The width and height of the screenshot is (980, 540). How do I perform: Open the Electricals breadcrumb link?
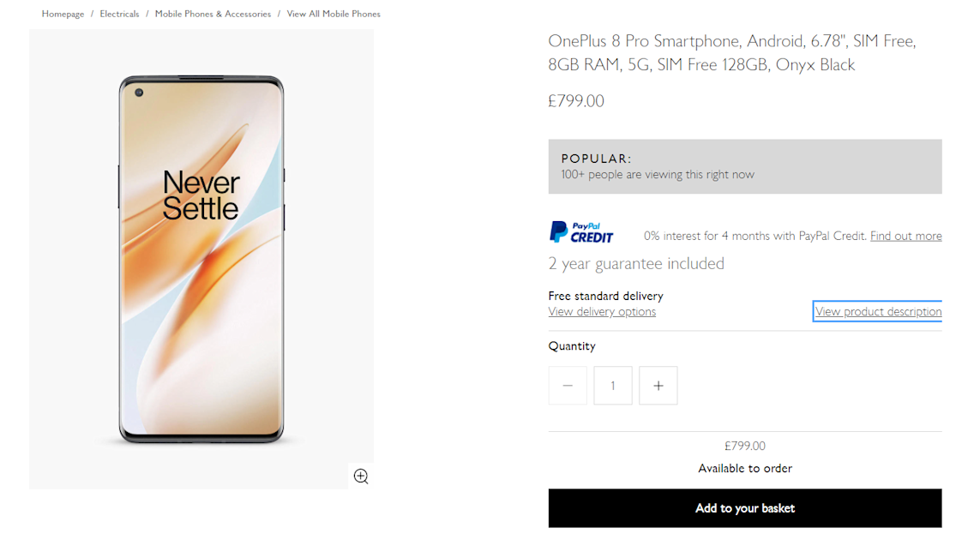119,14
